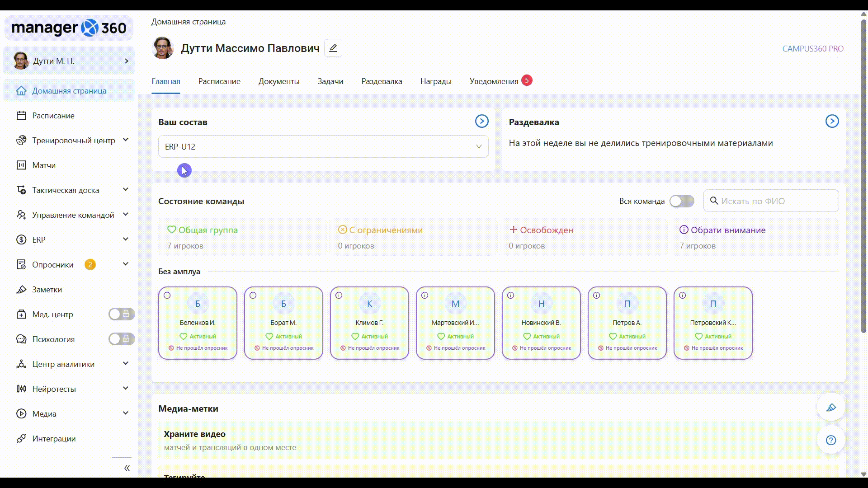Open the Уведомления tab
Screen dimensions: 868x488
(494, 81)
